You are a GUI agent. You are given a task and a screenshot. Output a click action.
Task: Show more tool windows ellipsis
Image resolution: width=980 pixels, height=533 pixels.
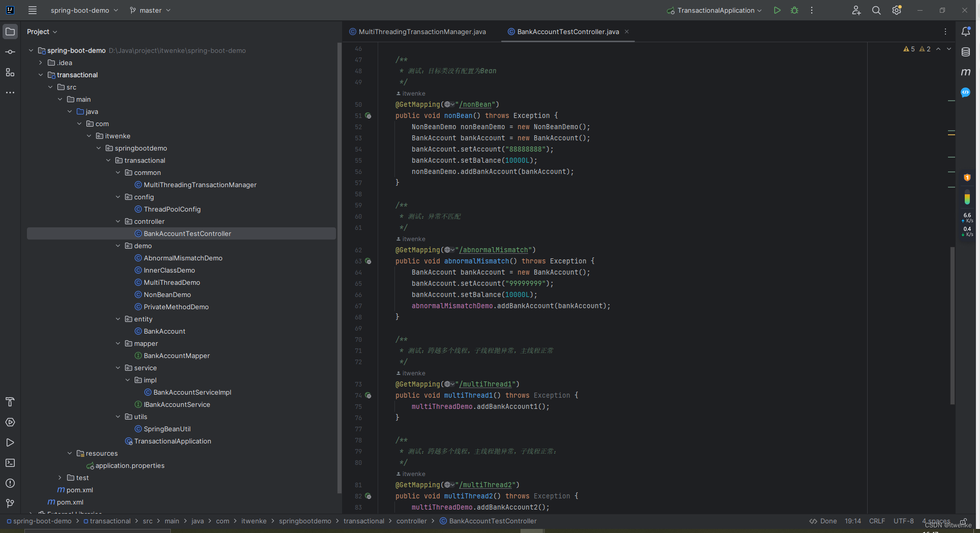tap(10, 93)
